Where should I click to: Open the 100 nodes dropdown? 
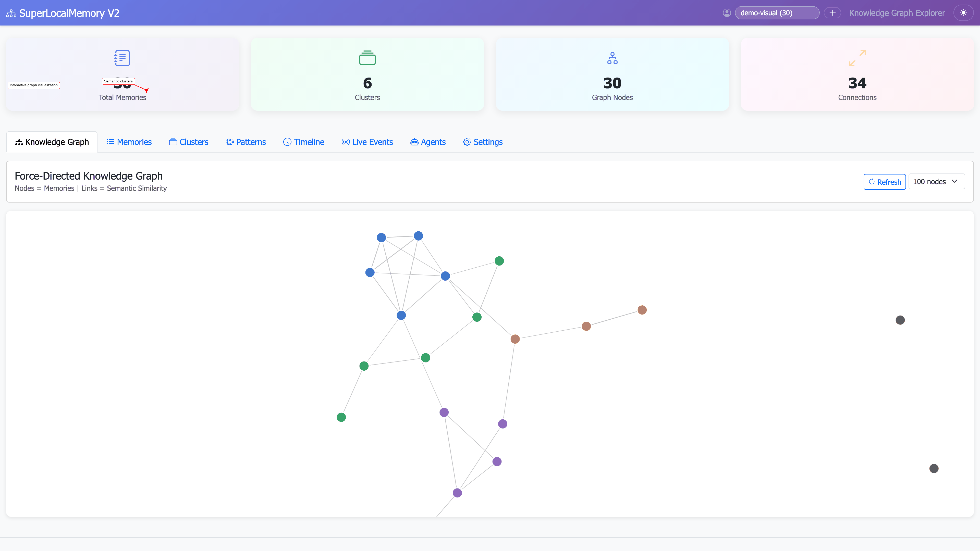pos(936,181)
